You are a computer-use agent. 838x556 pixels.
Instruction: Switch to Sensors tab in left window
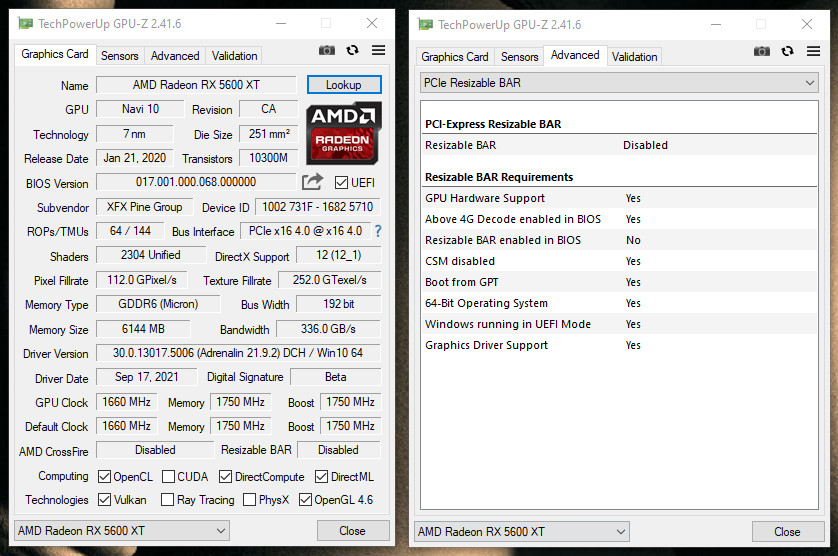[120, 56]
